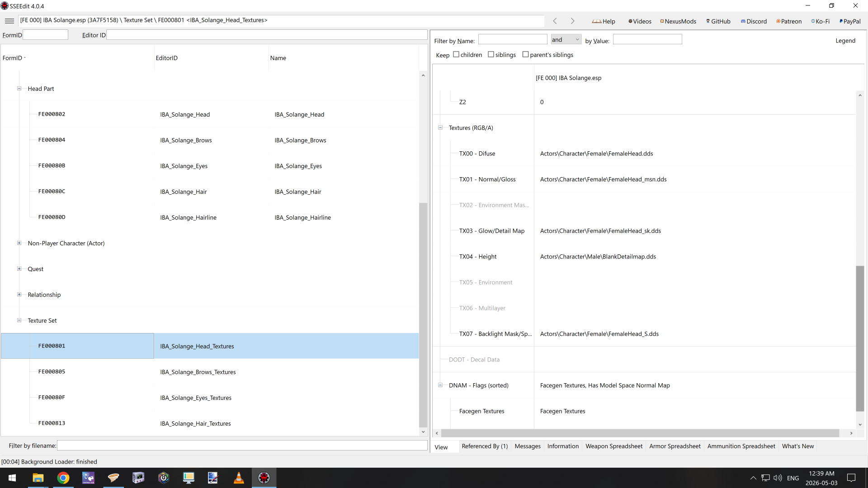Viewport: 868px width, 488px height.
Task: Focus the filter by Value field
Action: 647,40
